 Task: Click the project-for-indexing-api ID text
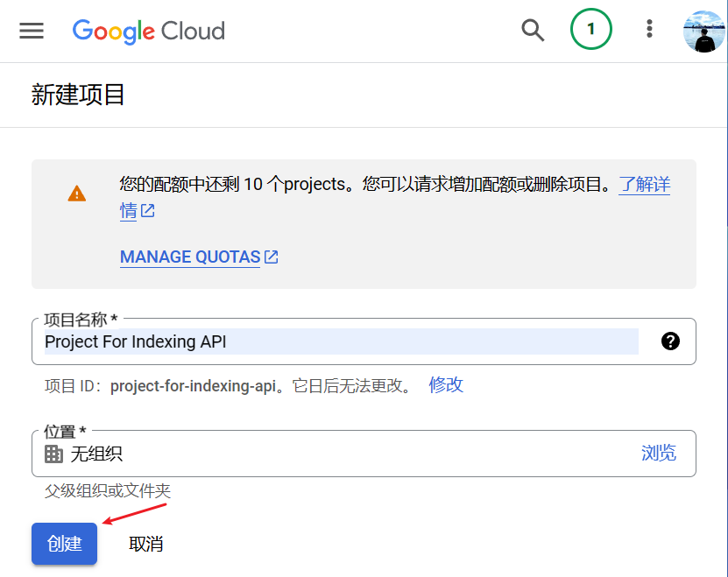(194, 386)
